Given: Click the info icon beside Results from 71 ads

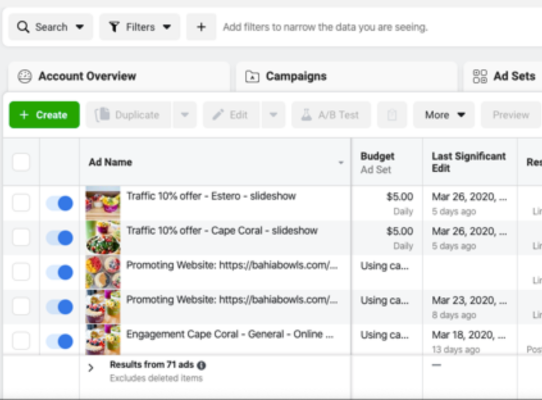Looking at the screenshot, I should pyautogui.click(x=201, y=365).
